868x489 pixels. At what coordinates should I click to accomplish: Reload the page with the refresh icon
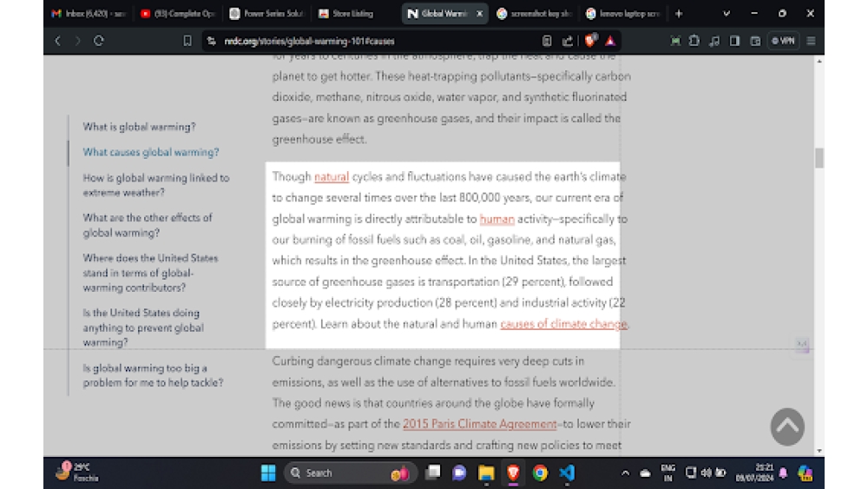point(99,41)
